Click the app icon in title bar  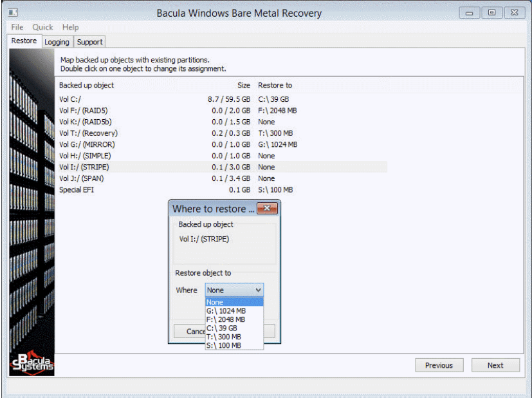13,13
